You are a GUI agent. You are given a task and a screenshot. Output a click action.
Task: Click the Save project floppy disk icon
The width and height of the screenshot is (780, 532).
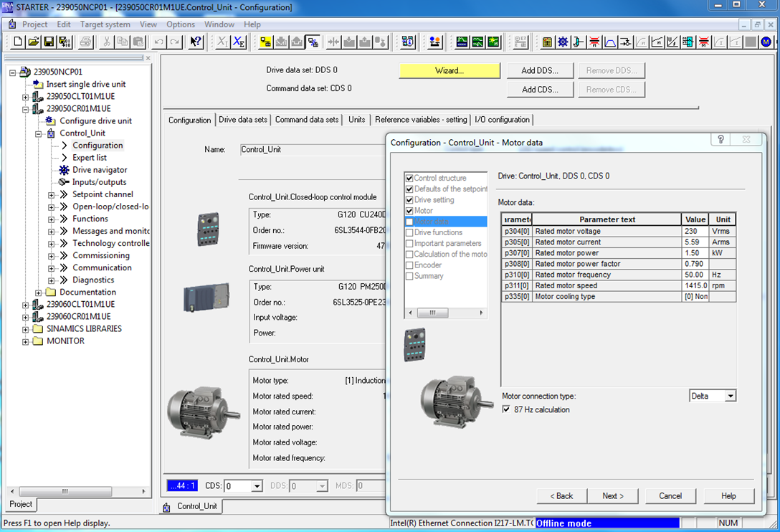(x=49, y=42)
